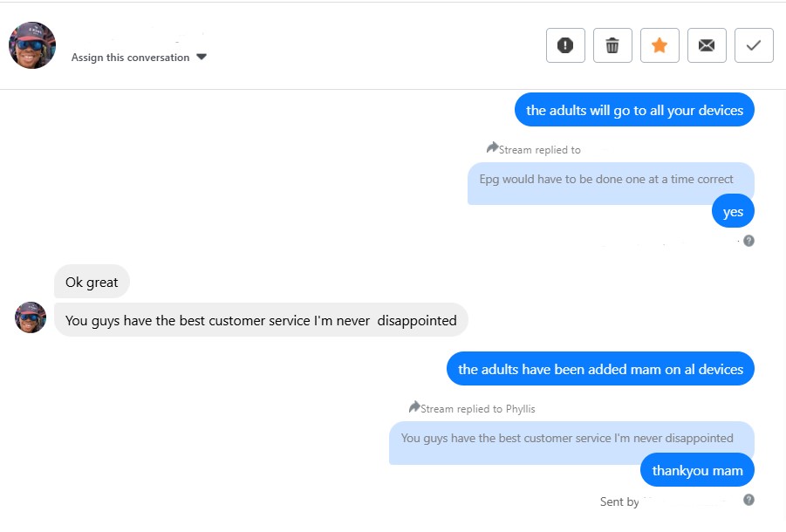Mark conversation as spam with exclamation icon
The height and width of the screenshot is (532, 786).
[565, 45]
